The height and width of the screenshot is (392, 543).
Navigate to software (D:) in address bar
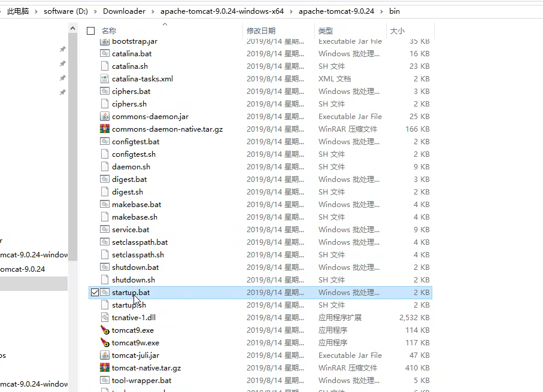pos(66,11)
